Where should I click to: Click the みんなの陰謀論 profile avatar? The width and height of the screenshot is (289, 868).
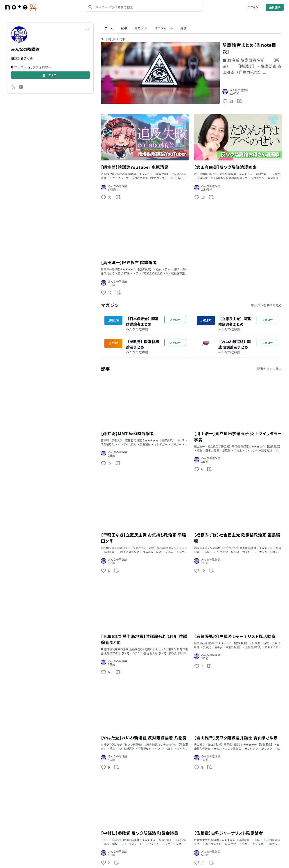(19, 34)
